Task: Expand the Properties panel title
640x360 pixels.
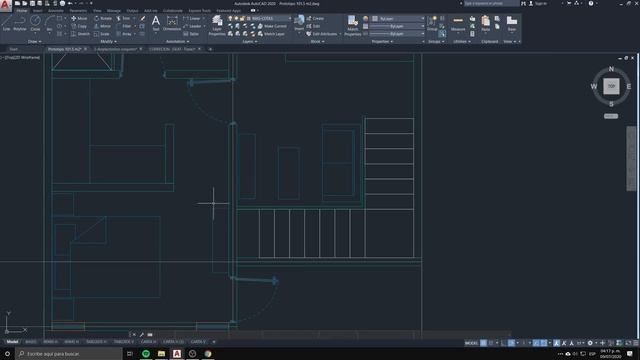Action: tap(382, 41)
